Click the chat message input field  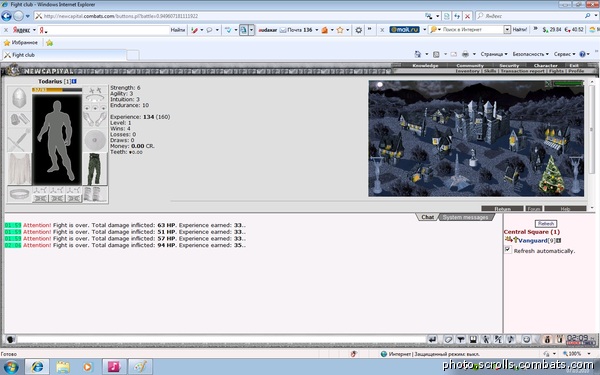pos(222,339)
